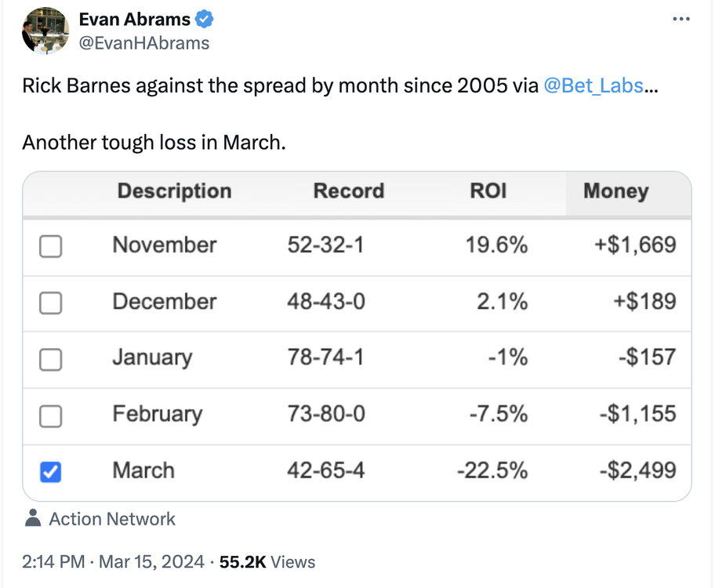726x588 pixels.
Task: Click the Money column header
Action: click(x=615, y=191)
